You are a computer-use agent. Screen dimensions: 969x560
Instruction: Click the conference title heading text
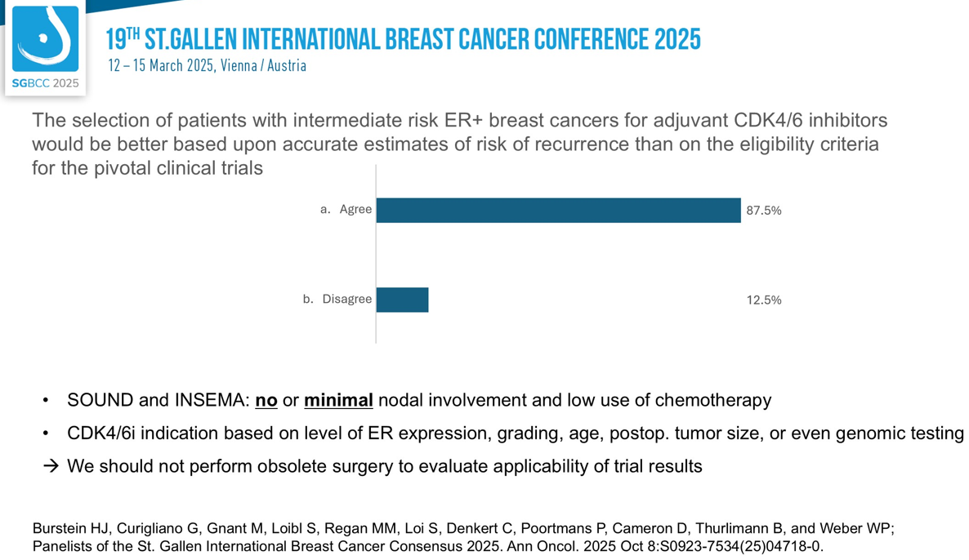click(403, 38)
